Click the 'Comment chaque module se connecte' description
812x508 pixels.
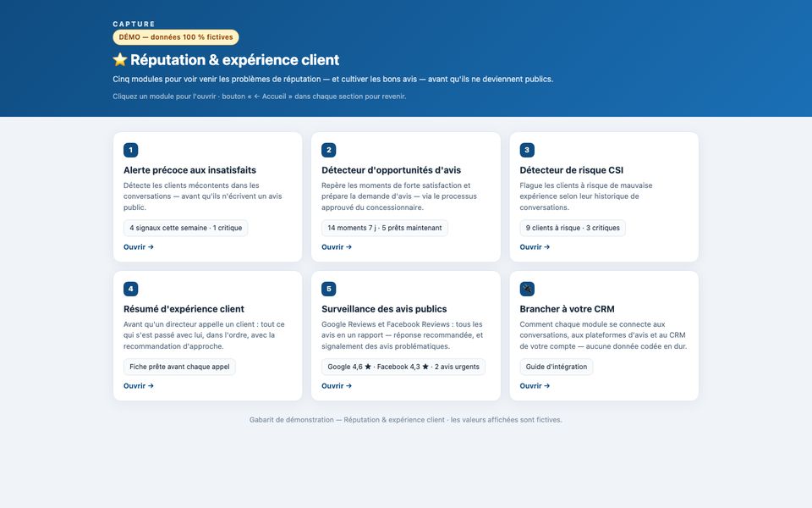click(x=603, y=335)
